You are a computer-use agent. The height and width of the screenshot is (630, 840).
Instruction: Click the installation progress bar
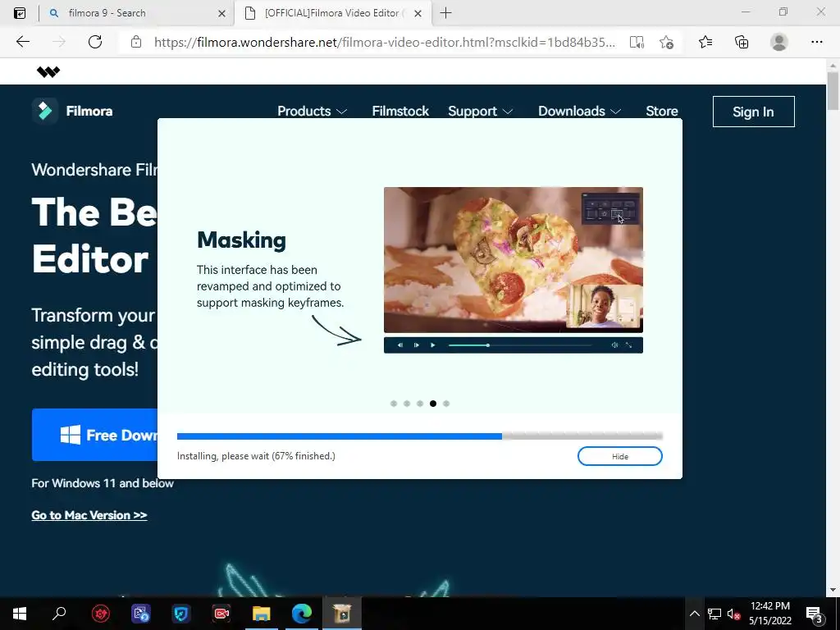click(x=419, y=436)
